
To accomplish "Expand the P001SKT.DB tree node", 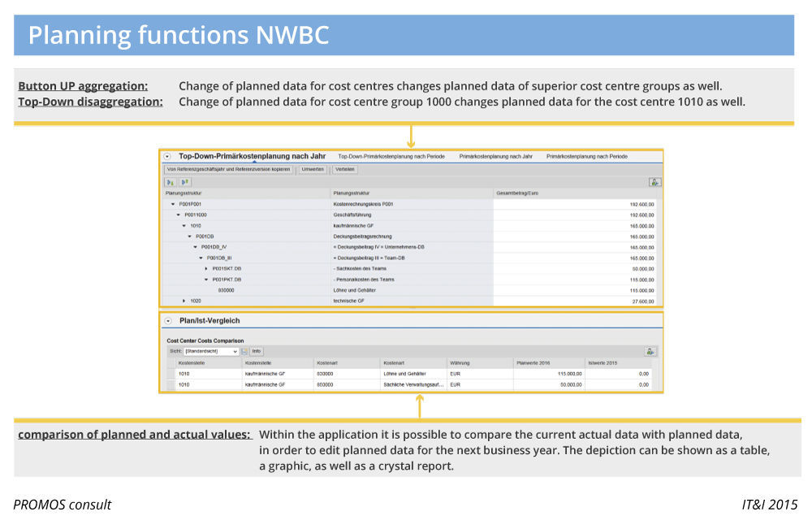I will (206, 268).
